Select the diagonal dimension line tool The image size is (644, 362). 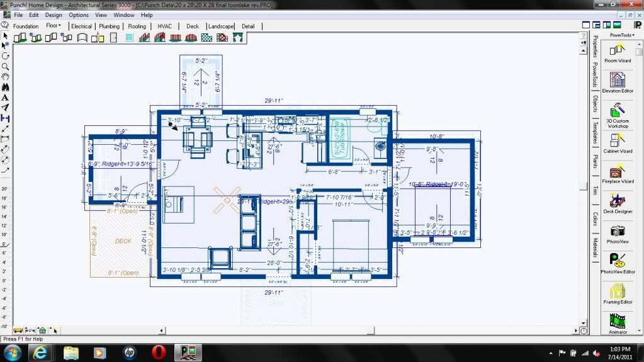click(5, 129)
